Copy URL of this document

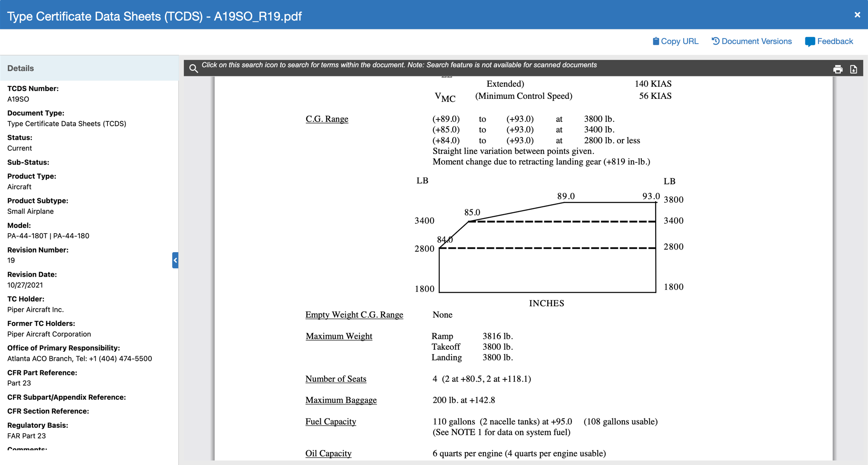click(679, 41)
